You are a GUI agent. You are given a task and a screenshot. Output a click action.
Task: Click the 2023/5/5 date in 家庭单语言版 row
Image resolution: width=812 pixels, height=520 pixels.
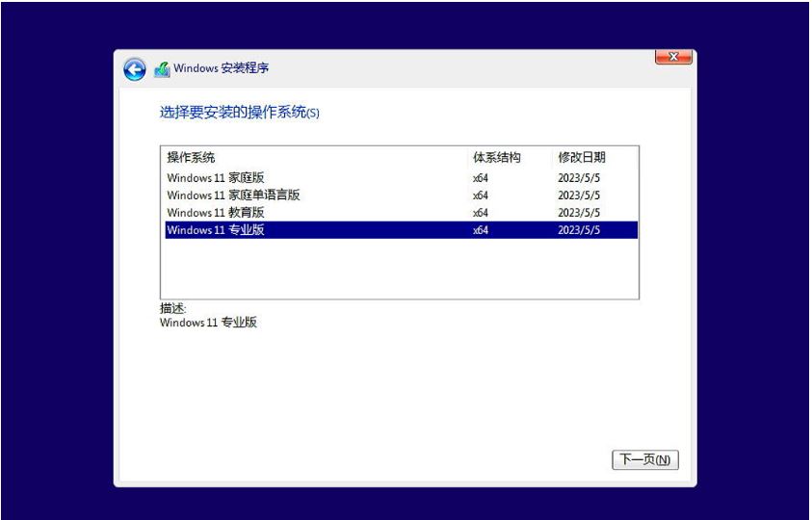[579, 195]
